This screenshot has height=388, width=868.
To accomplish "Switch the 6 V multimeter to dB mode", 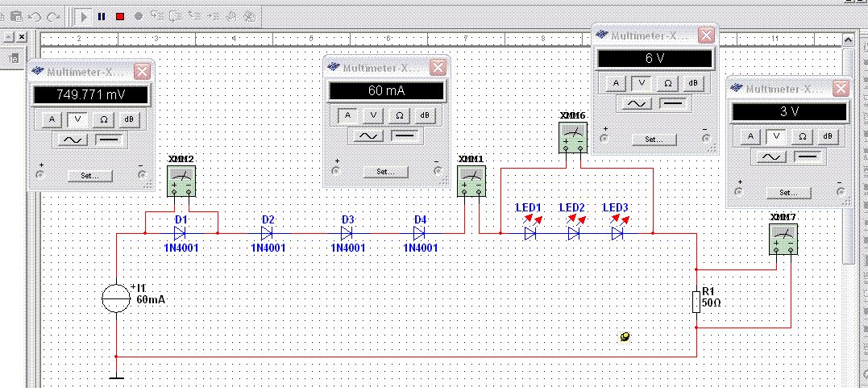I will point(694,83).
